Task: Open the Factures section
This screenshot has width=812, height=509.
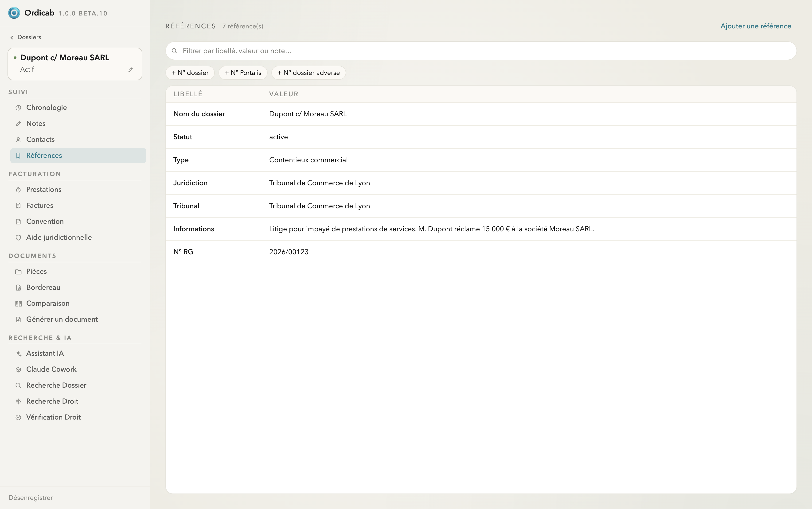Action: 78,205
